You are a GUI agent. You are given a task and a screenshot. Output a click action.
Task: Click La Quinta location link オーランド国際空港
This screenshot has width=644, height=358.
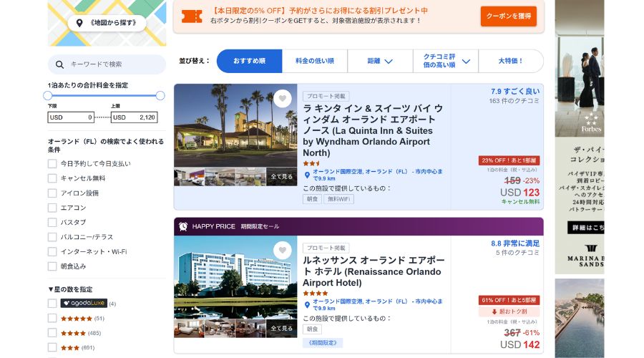pos(378,175)
